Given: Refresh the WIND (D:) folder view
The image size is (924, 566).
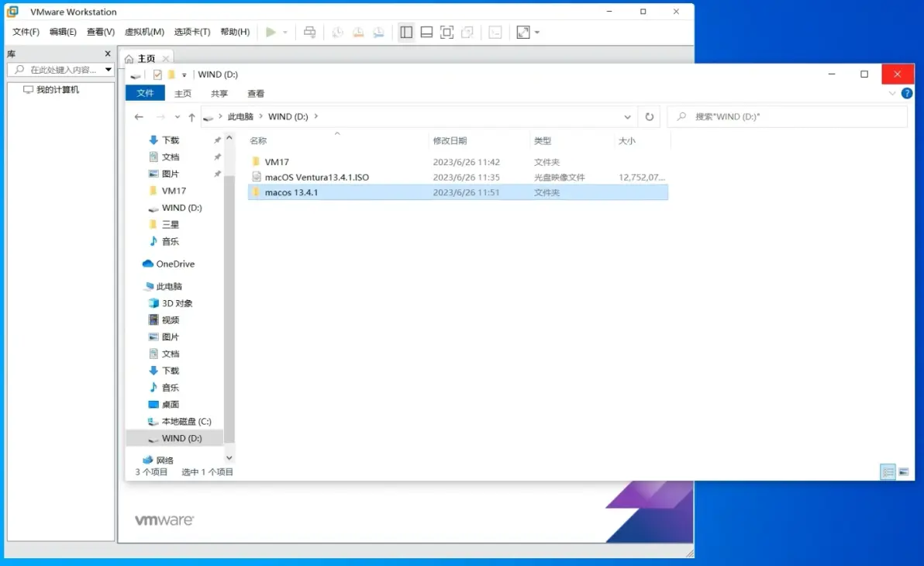Looking at the screenshot, I should [x=650, y=117].
